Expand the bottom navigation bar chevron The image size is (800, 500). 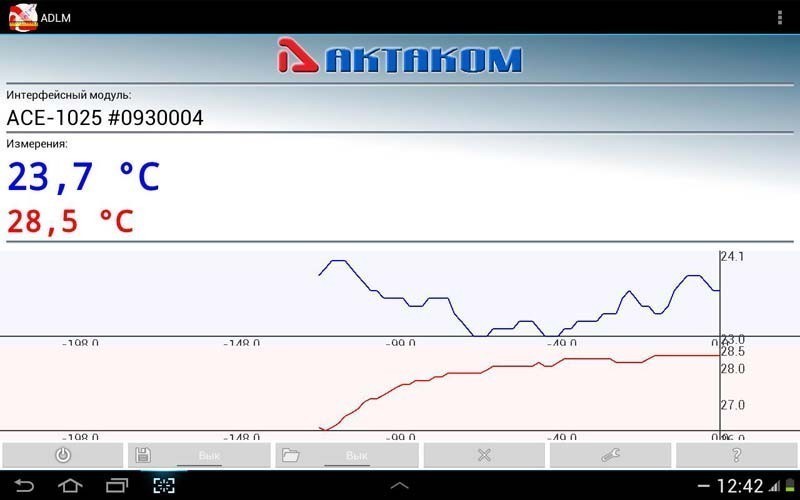pyautogui.click(x=399, y=486)
